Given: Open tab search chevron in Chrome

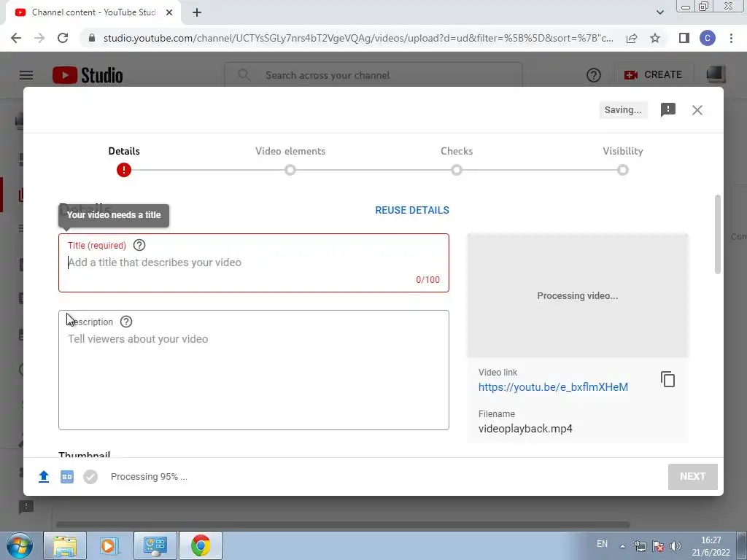Looking at the screenshot, I should (659, 12).
